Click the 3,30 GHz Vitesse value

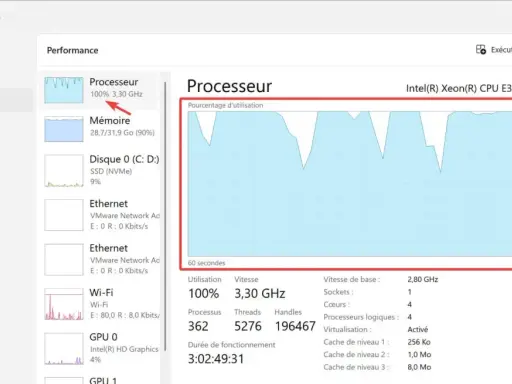click(x=260, y=294)
